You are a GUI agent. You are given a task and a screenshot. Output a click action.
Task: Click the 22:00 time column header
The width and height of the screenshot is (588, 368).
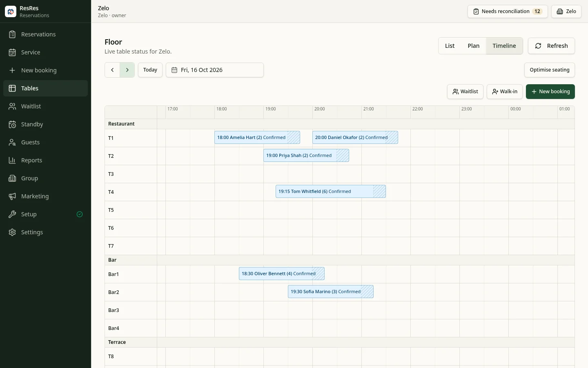tap(418, 109)
